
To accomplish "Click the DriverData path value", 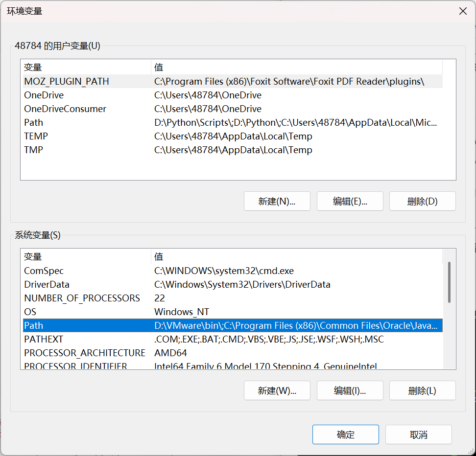I will tap(242, 284).
